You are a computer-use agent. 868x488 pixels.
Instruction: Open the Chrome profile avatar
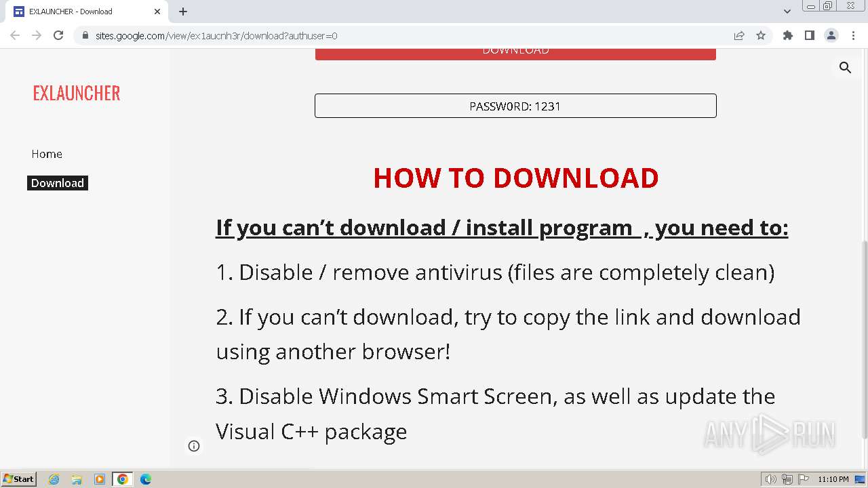point(831,35)
